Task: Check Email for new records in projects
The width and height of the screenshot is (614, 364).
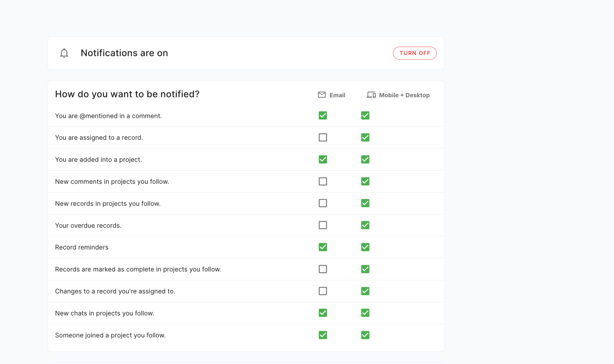Action: click(323, 203)
